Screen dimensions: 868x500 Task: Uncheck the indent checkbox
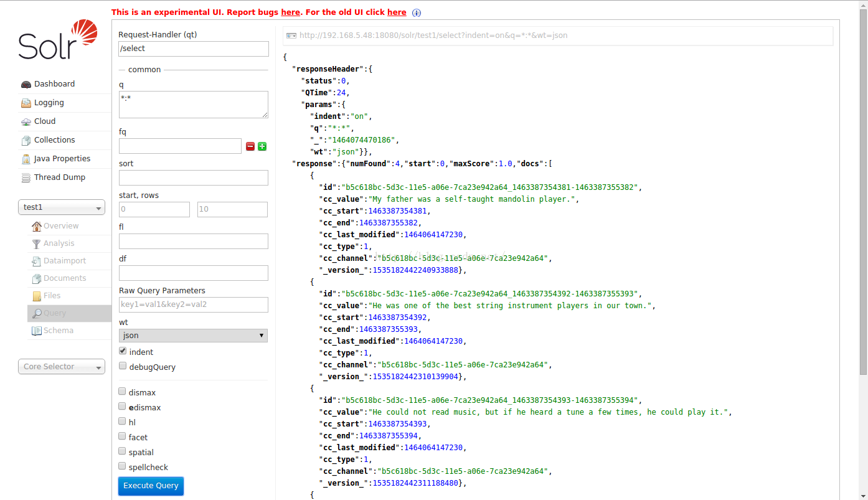click(123, 351)
